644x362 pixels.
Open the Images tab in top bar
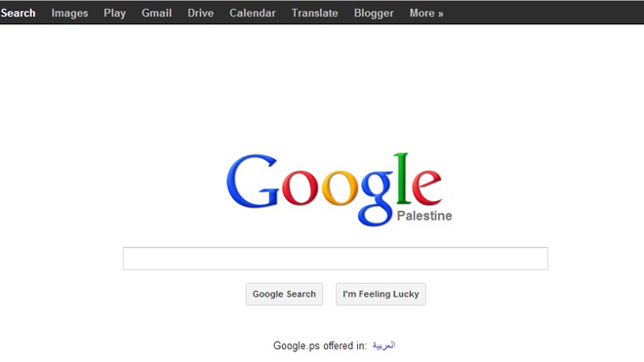click(69, 13)
